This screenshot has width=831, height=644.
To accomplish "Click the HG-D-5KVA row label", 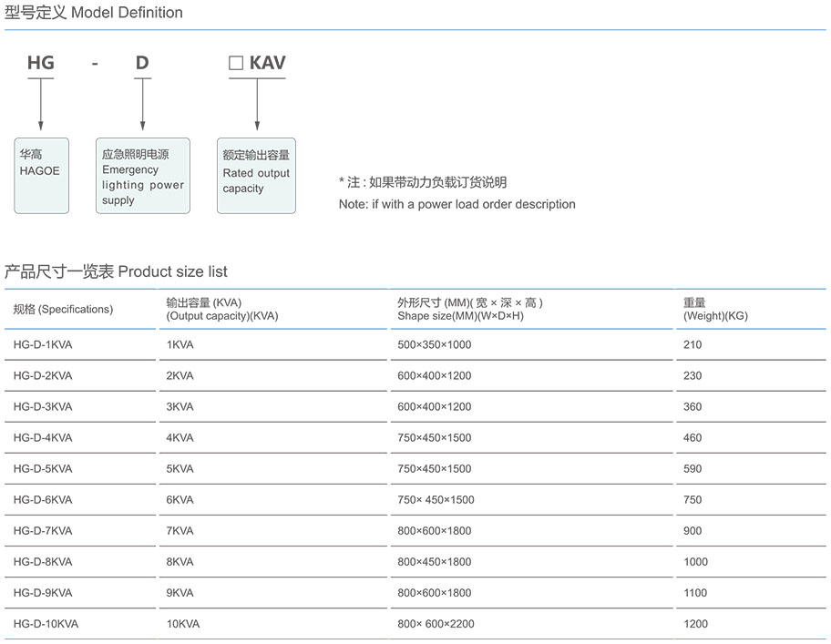I will (43, 469).
